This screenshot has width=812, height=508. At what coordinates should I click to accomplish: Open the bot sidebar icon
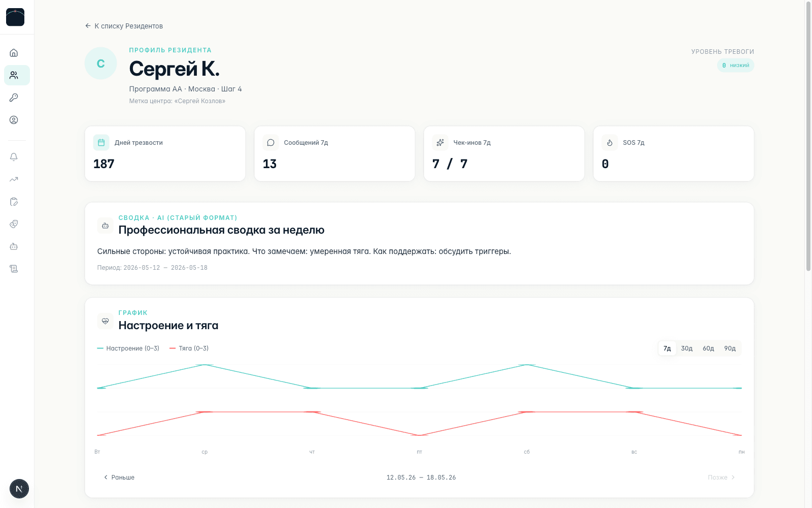pos(14,246)
